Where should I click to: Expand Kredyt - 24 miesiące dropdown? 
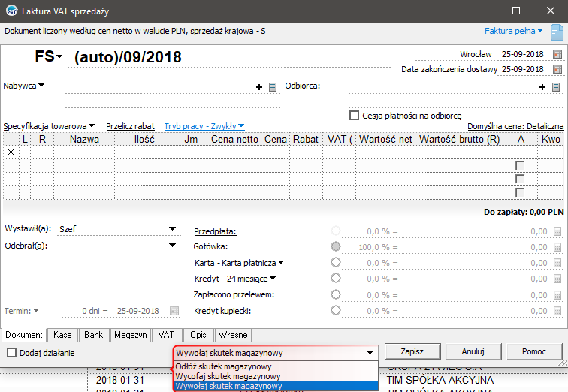[235, 279]
